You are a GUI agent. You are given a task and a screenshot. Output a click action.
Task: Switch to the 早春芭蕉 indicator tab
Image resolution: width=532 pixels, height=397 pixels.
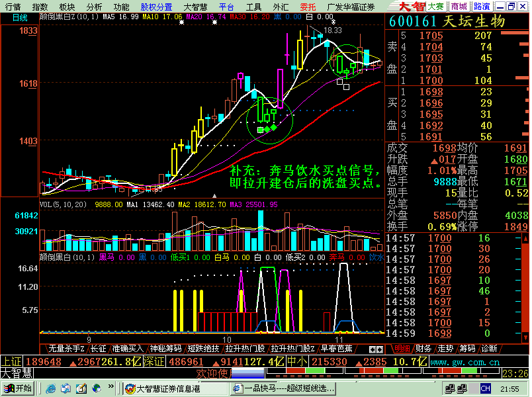click(x=337, y=349)
